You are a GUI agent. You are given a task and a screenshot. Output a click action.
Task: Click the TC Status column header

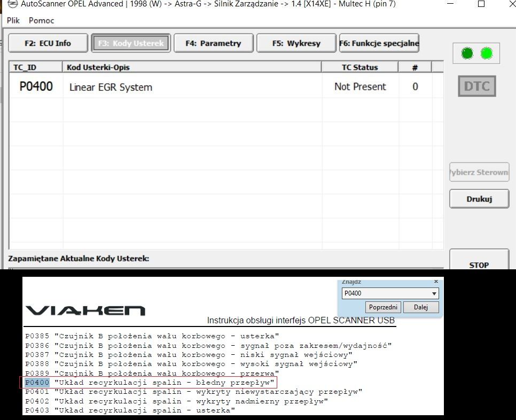coord(360,67)
